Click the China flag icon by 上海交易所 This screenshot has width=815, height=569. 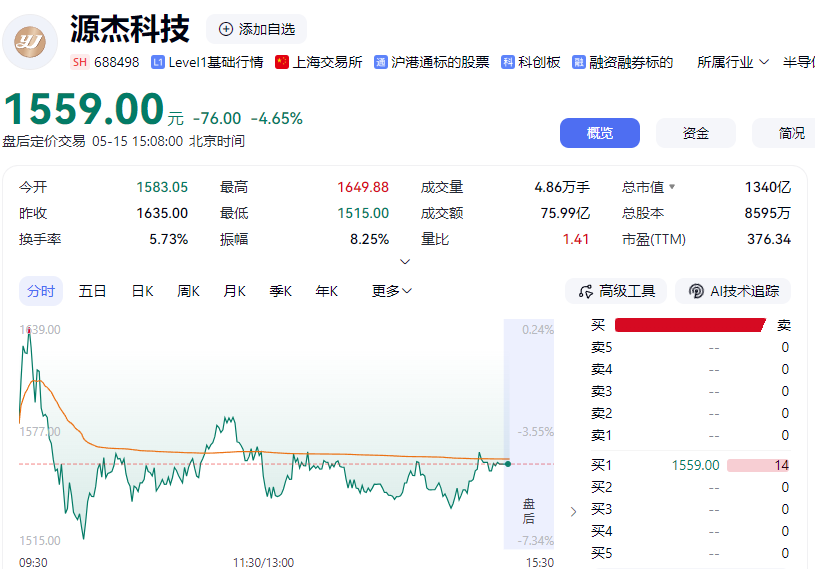(282, 62)
